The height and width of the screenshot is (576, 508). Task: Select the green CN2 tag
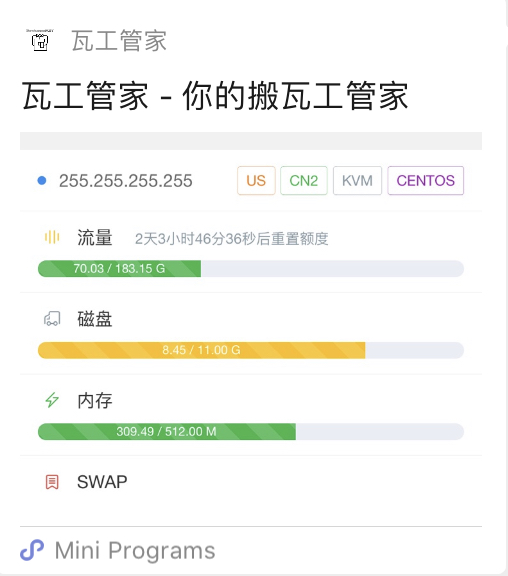click(x=303, y=180)
